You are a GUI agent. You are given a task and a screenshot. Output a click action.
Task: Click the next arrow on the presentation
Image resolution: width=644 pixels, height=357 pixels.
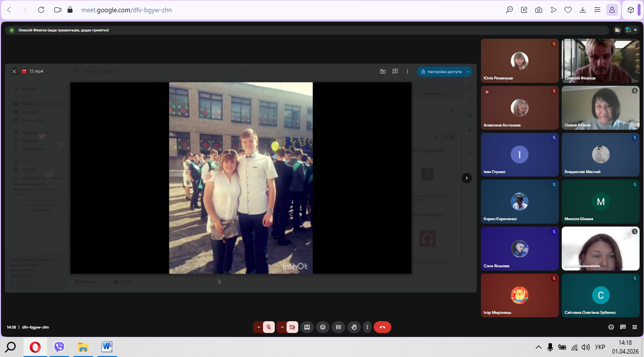(x=467, y=178)
